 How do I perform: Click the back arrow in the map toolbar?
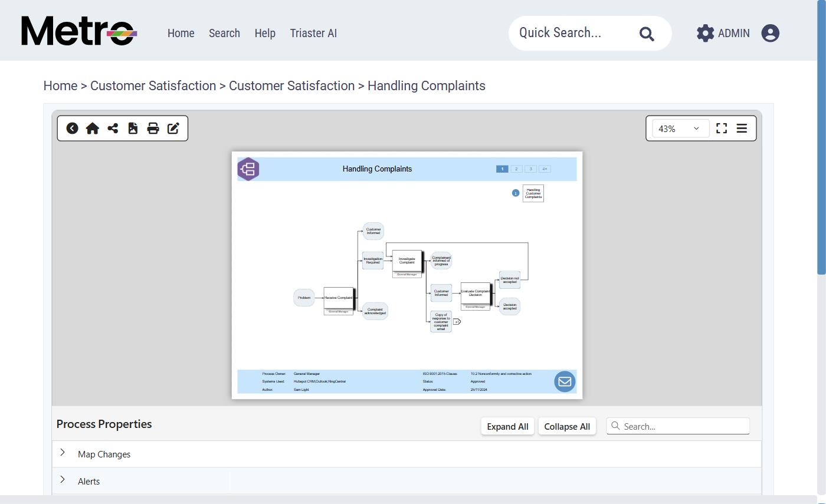click(x=72, y=129)
